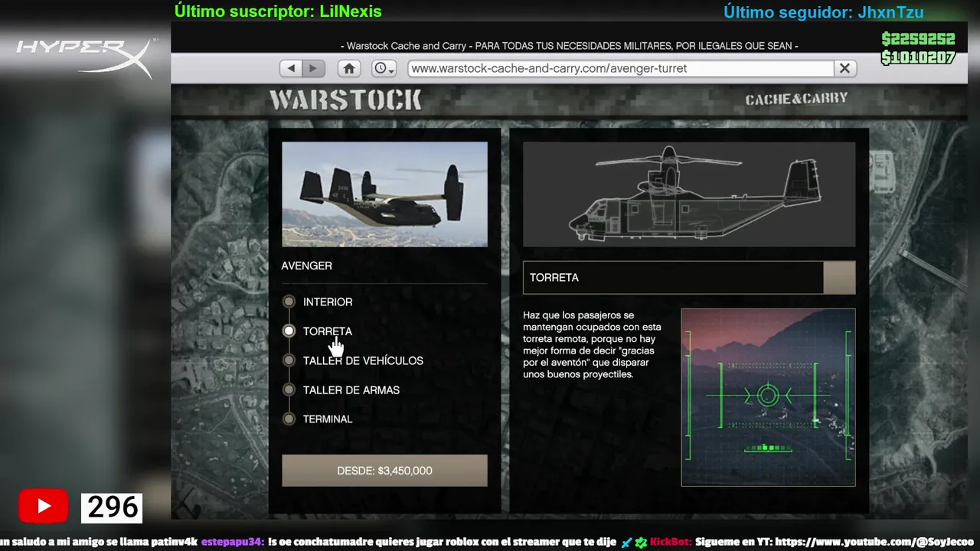Click the beige toggle box beside TORRETA

coord(839,278)
